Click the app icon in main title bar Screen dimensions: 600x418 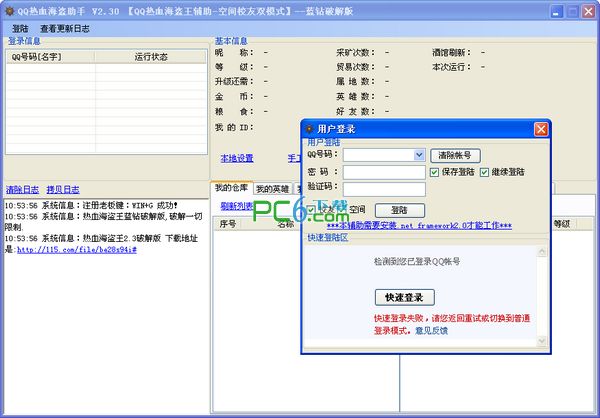(9, 11)
